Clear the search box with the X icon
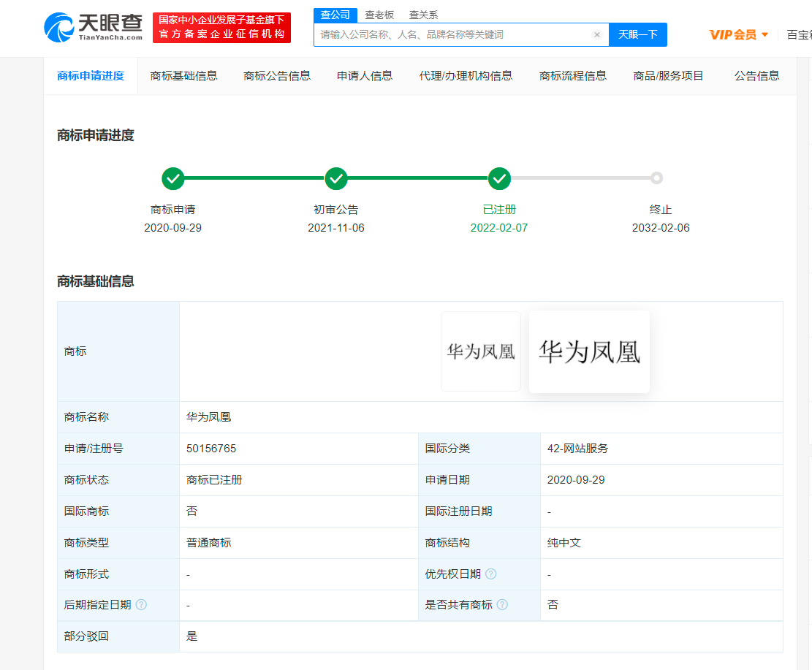The image size is (812, 670). (597, 34)
